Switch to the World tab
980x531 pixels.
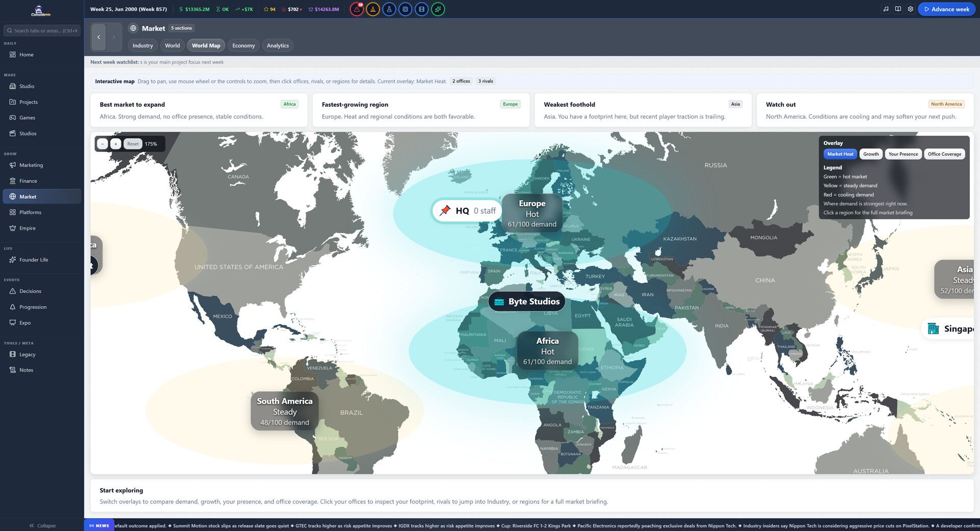click(x=173, y=45)
